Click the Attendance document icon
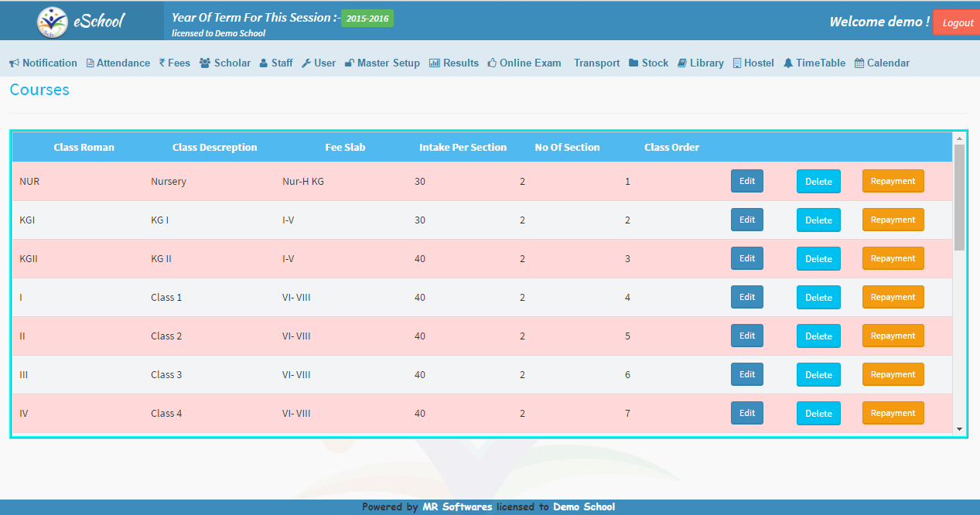980x515 pixels. (90, 63)
